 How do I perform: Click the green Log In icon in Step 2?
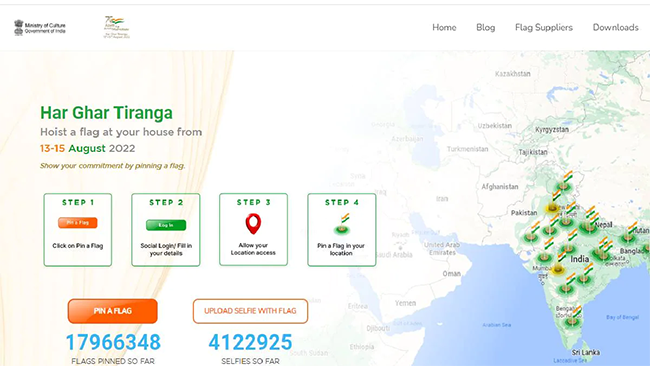166,225
